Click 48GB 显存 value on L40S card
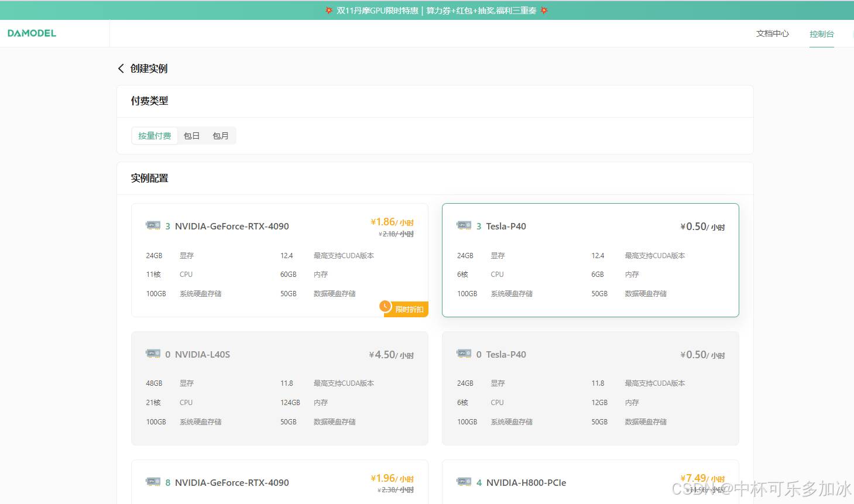This screenshot has width=854, height=504. click(x=154, y=383)
